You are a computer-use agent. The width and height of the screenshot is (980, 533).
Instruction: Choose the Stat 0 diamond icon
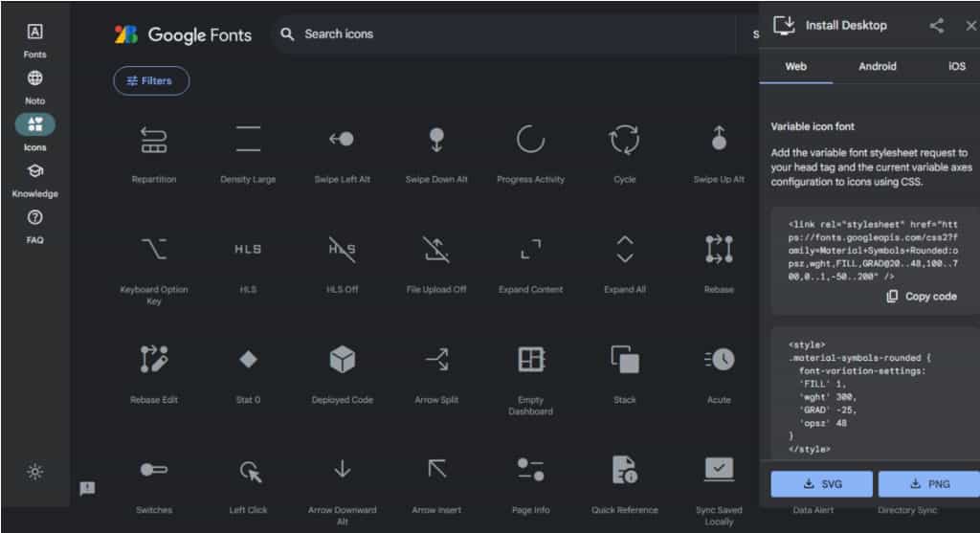(248, 359)
